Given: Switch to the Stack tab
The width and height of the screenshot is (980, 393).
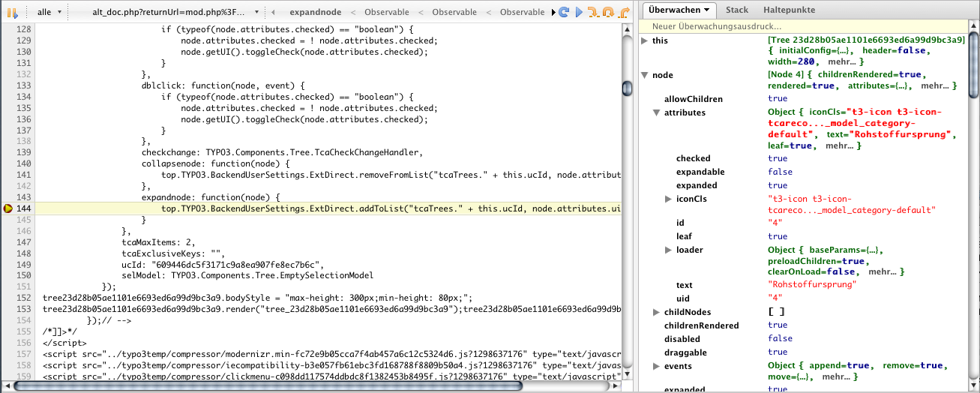Looking at the screenshot, I should click(x=737, y=10).
